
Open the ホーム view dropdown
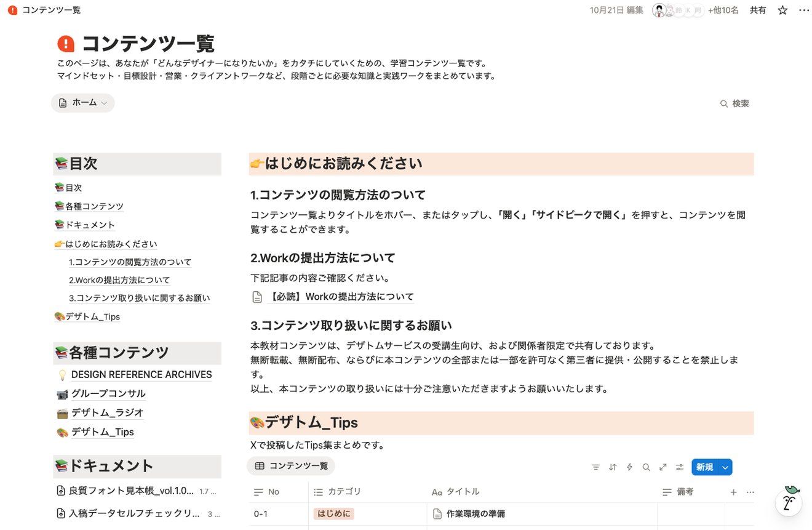point(83,103)
